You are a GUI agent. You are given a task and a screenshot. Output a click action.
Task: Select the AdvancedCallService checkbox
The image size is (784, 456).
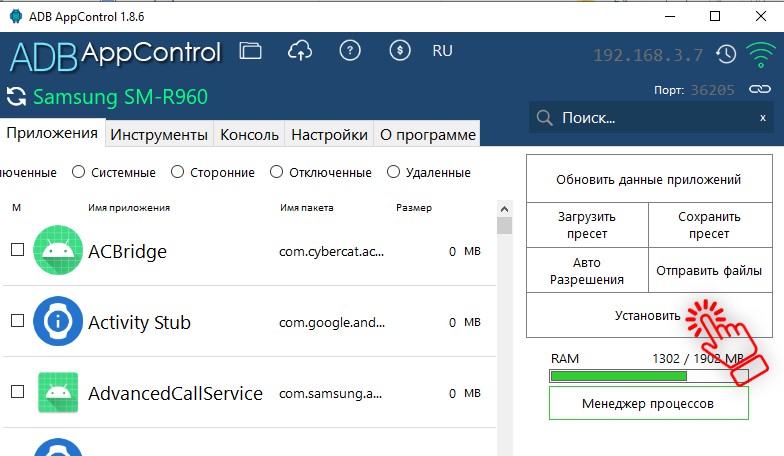click(17, 392)
